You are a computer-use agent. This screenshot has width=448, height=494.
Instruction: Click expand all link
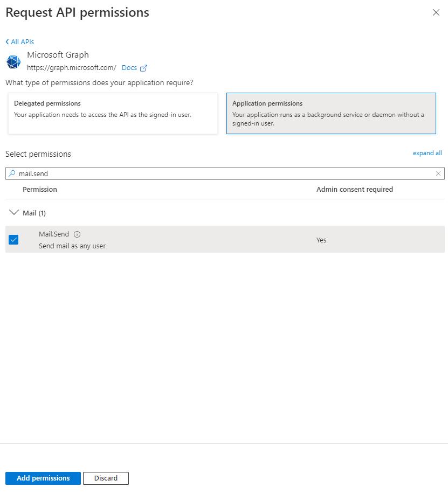[427, 153]
